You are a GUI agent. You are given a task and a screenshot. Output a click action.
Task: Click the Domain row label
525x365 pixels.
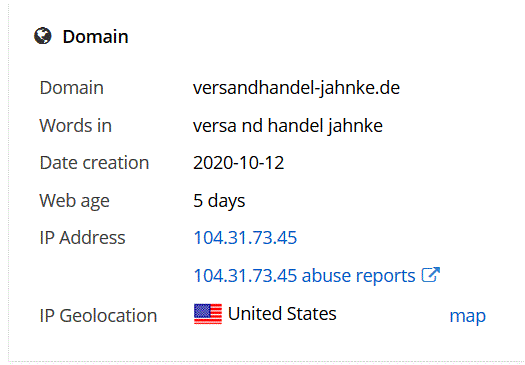pyautogui.click(x=72, y=88)
